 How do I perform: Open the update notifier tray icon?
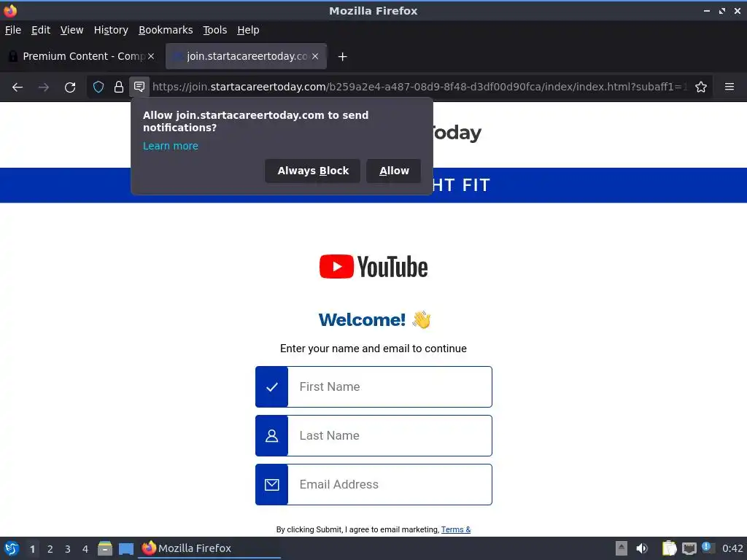pos(708,548)
